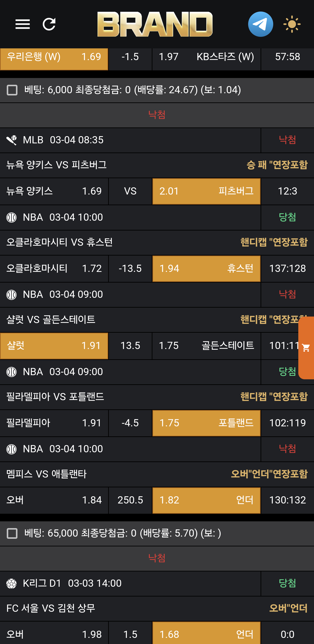Viewport: 314px width, 644px height.
Task: Open the orange shopping cart tab
Action: 306,347
